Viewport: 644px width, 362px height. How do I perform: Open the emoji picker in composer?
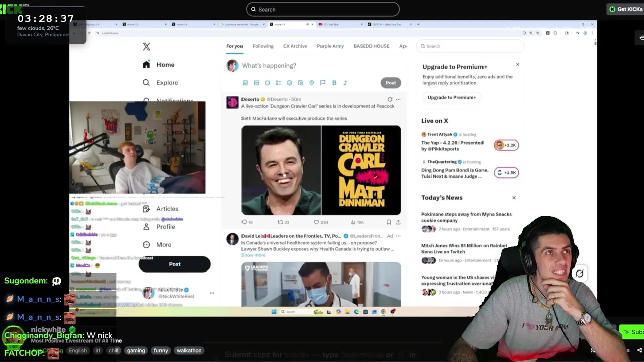click(x=289, y=83)
